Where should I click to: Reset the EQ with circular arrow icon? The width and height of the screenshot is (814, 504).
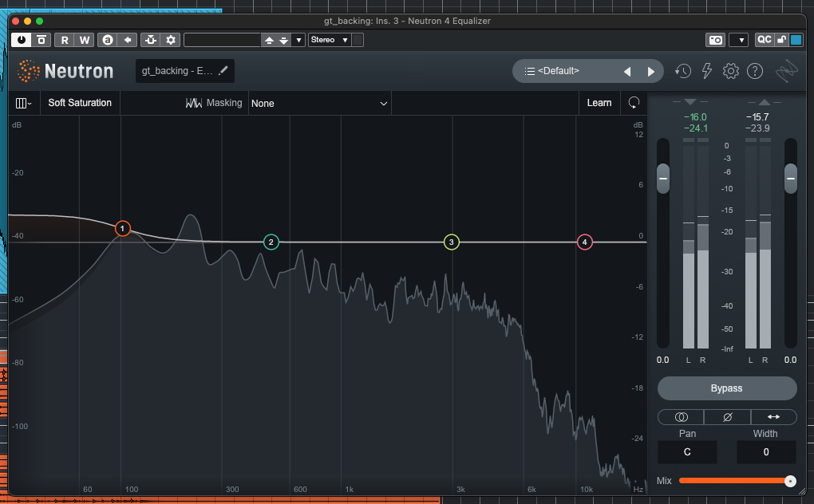click(634, 103)
